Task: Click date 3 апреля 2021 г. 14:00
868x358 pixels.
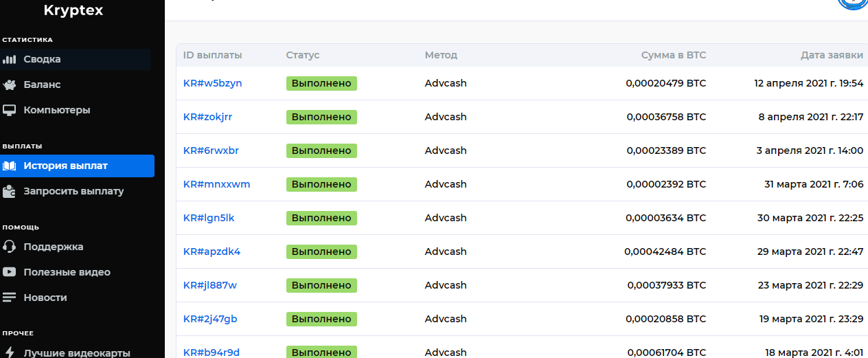Action: 810,150
